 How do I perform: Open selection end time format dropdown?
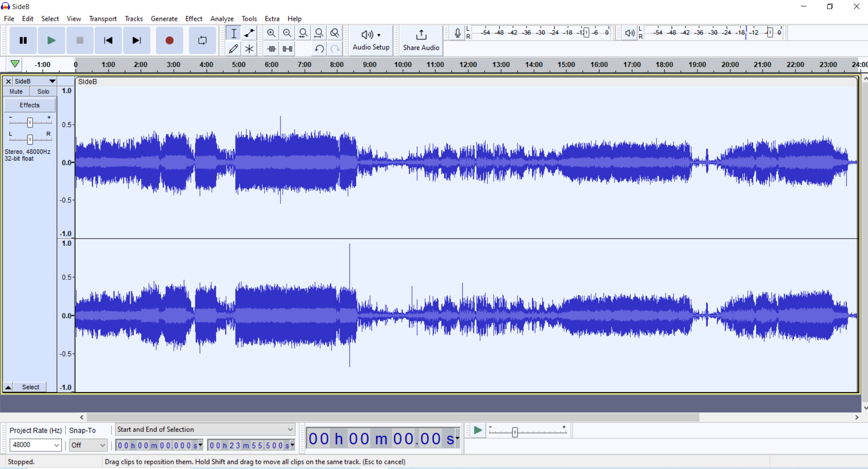point(293,445)
